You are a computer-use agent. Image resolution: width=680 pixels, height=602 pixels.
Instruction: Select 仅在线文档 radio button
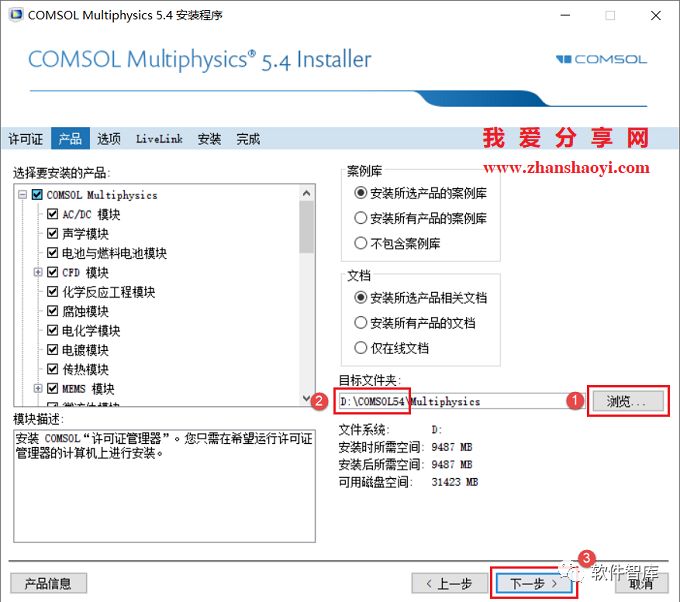coord(361,348)
